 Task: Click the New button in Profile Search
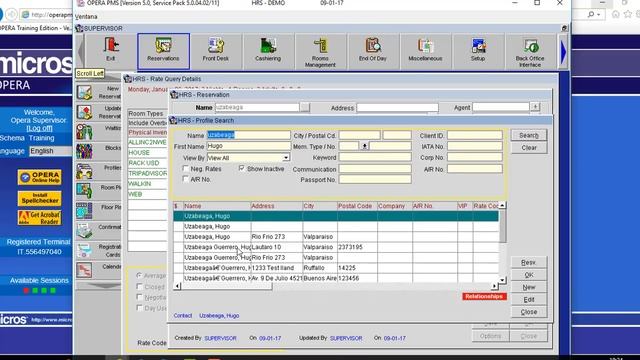(529, 287)
